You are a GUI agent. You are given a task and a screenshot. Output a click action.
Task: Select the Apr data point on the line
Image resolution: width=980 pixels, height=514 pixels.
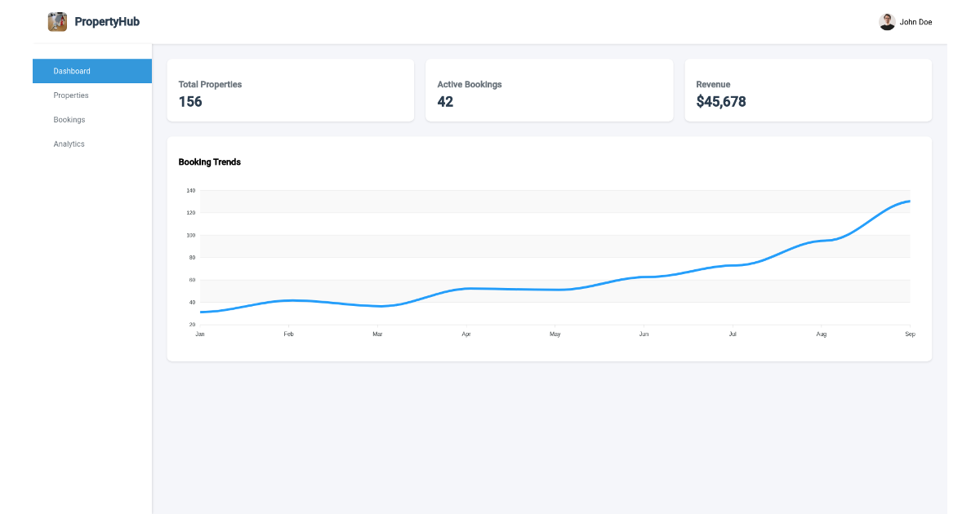[466, 288]
